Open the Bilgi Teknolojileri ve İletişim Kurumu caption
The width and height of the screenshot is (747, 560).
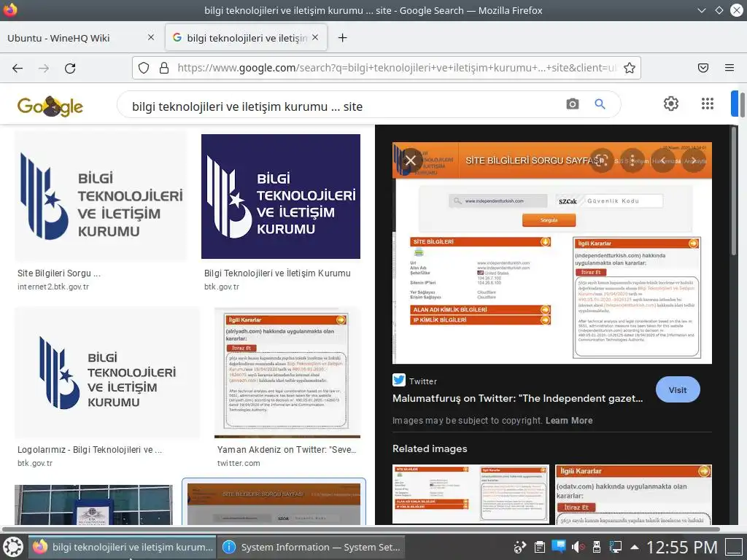tap(277, 273)
